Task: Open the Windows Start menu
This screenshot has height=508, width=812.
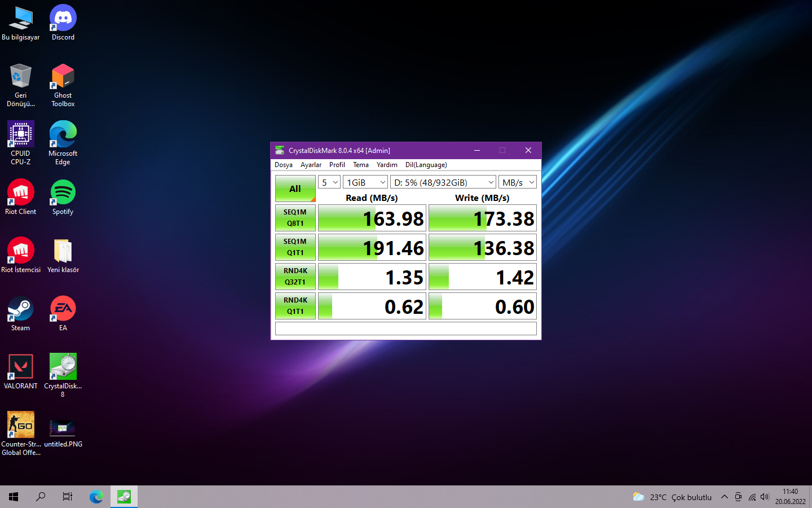Action: 14,497
